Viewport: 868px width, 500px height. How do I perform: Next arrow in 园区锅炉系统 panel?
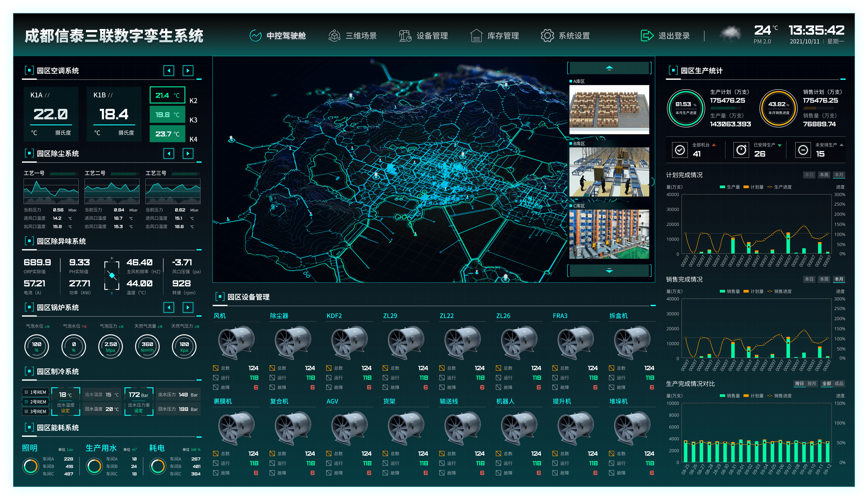tap(188, 307)
